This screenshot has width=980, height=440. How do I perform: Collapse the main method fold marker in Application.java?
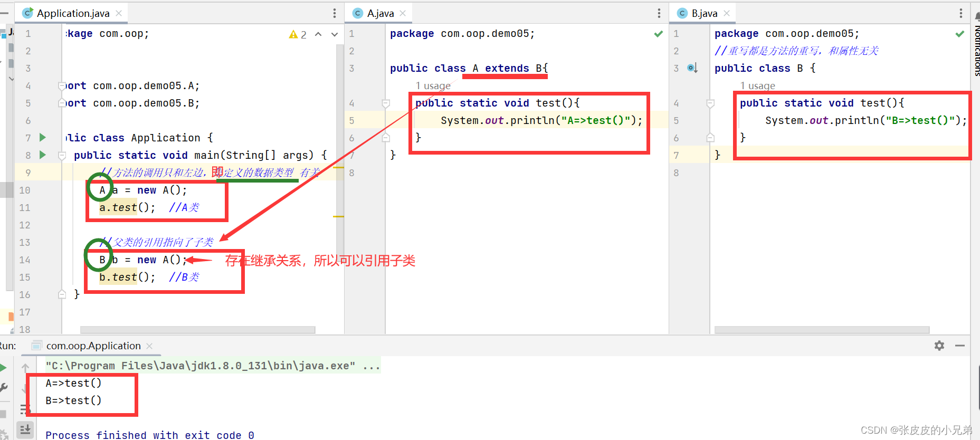62,156
